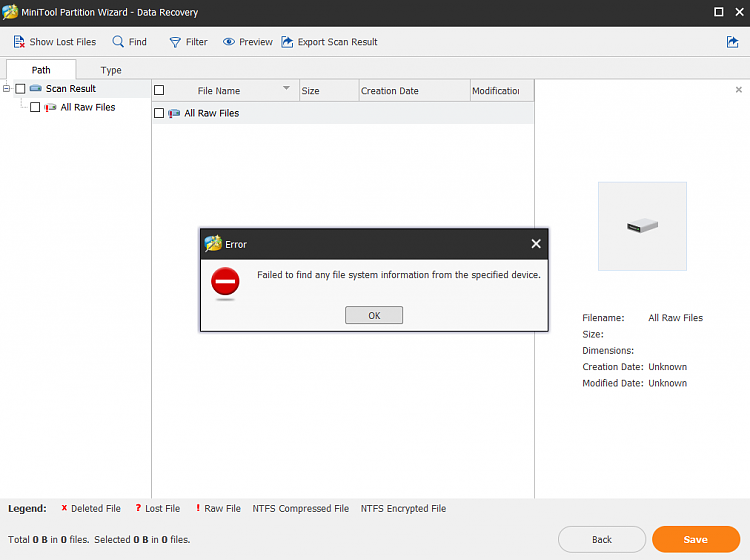Screen dimensions: 750x560
Task: Check All Raw Files checkbox in tree
Action: pyautogui.click(x=35, y=107)
